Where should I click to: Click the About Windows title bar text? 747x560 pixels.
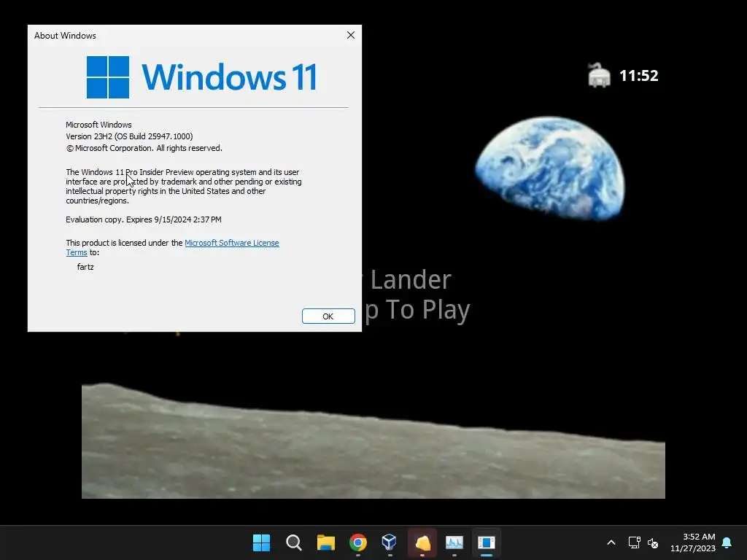pos(65,36)
